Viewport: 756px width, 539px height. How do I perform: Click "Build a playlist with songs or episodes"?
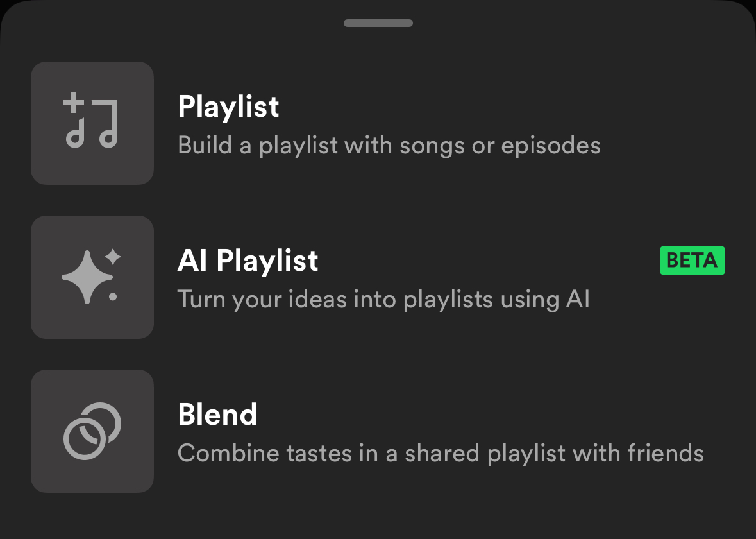pyautogui.click(x=389, y=145)
